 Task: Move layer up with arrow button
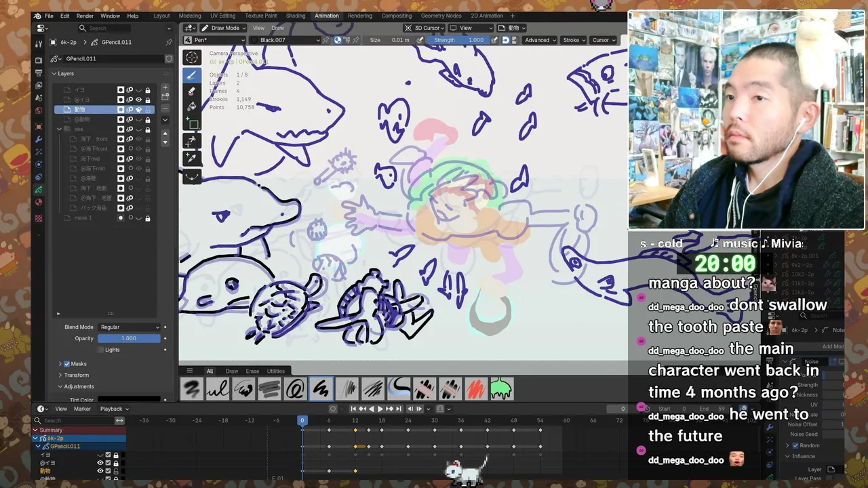(x=165, y=134)
